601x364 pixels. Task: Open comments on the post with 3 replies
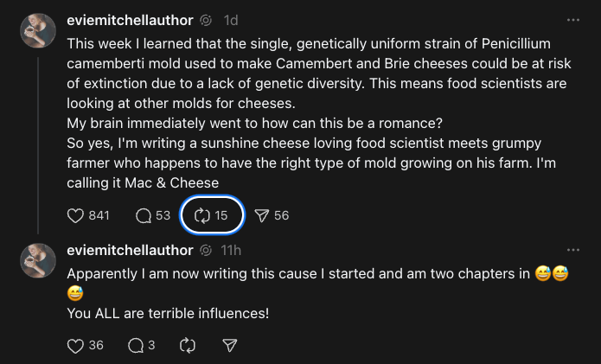[136, 345]
